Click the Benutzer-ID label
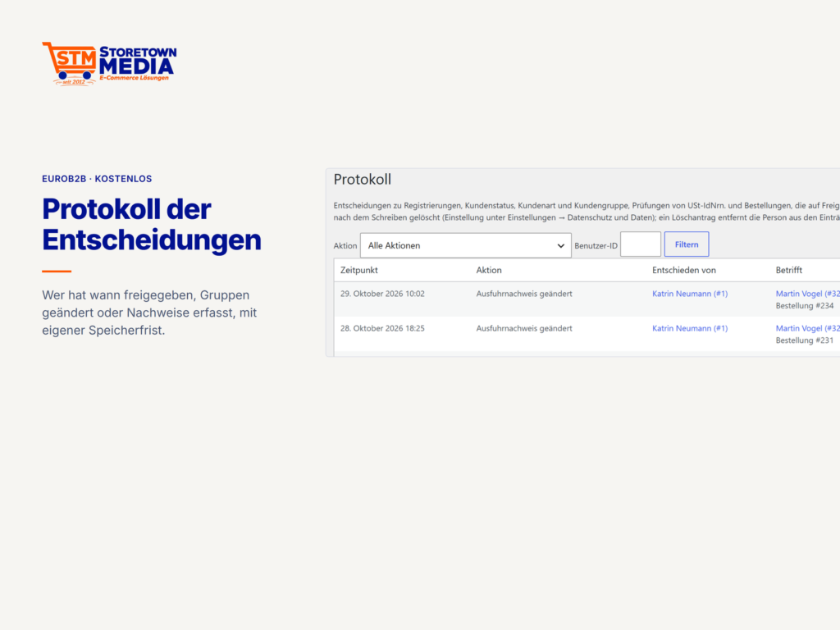 [x=596, y=246]
